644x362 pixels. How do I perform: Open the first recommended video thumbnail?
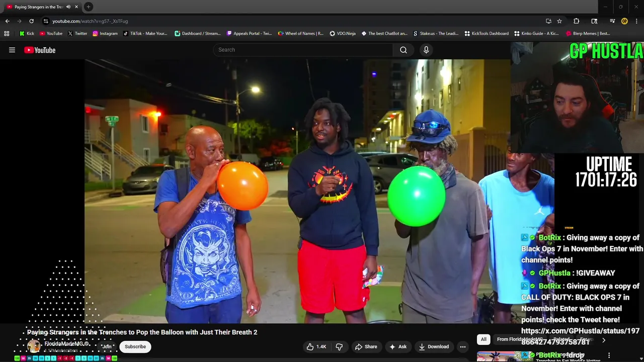click(505, 356)
